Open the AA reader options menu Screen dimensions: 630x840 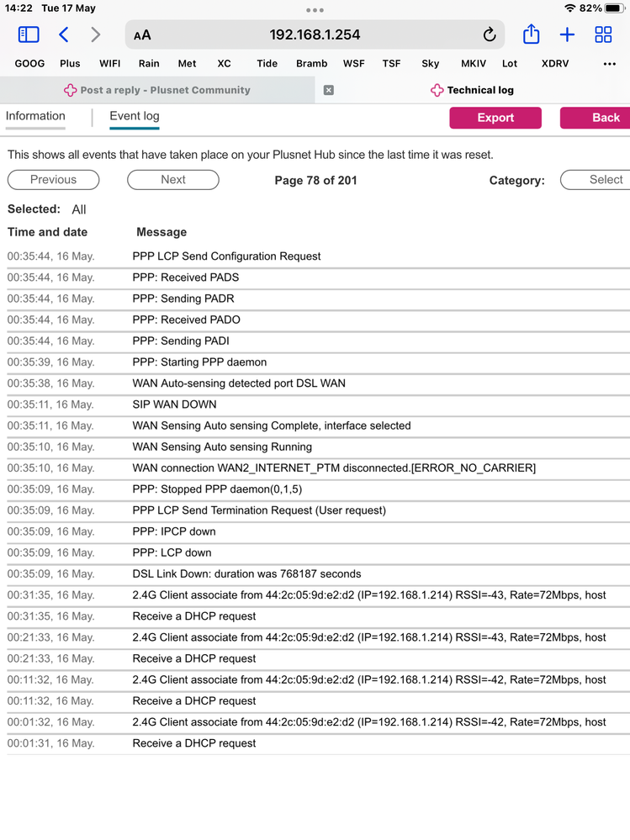click(143, 35)
